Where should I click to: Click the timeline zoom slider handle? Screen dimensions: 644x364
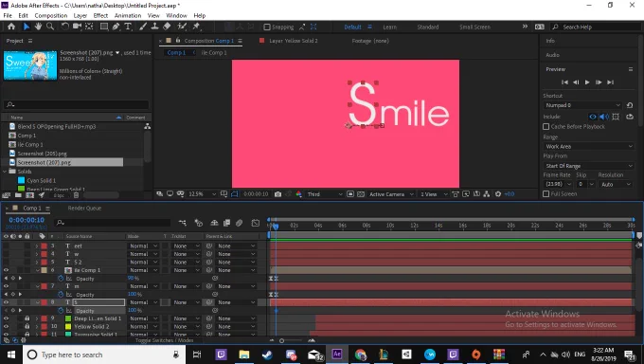tap(282, 340)
